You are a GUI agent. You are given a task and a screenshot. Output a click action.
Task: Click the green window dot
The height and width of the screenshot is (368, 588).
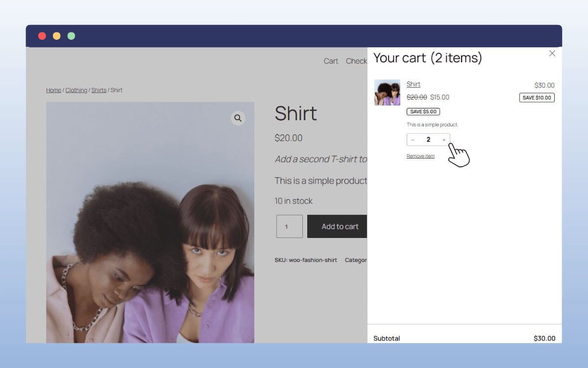[x=72, y=36]
